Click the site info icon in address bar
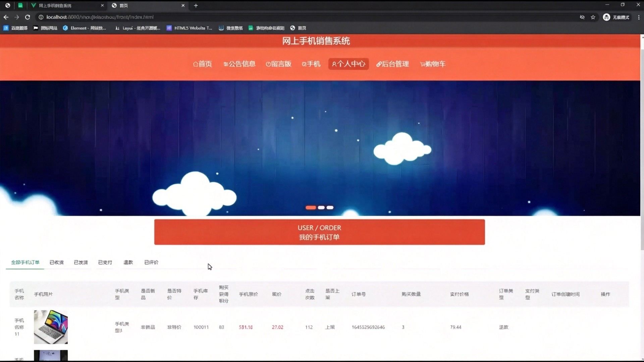 41,17
